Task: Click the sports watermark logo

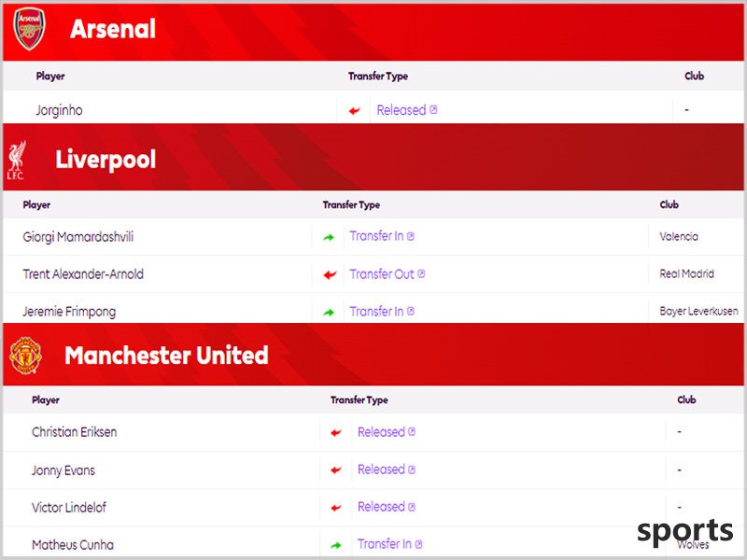Action: click(x=684, y=531)
